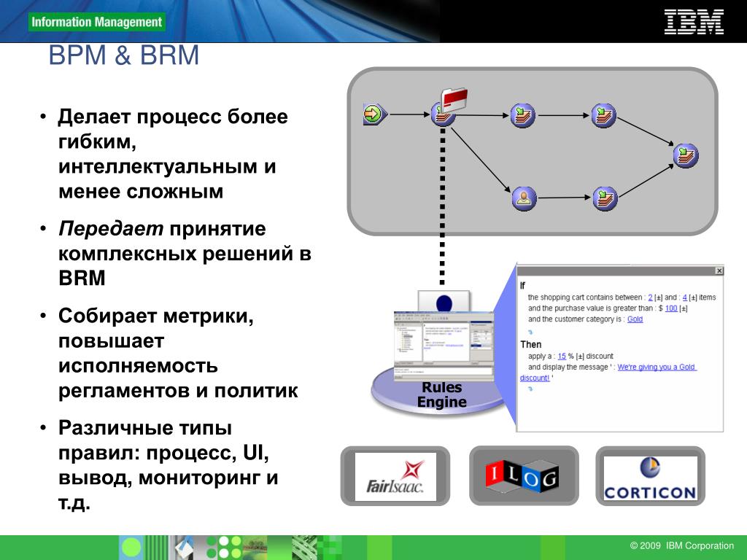The width and height of the screenshot is (747, 560).
Task: Click the red folder icon in the diagram
Action: tap(454, 99)
